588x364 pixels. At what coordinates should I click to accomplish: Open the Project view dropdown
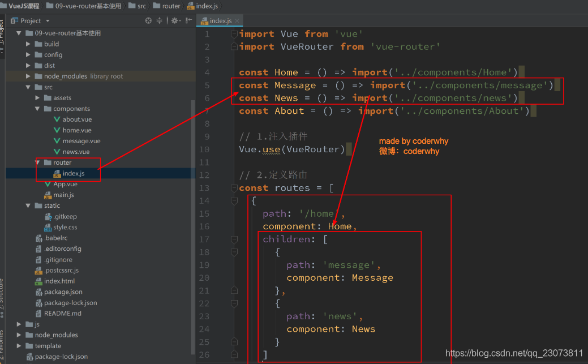coord(48,21)
